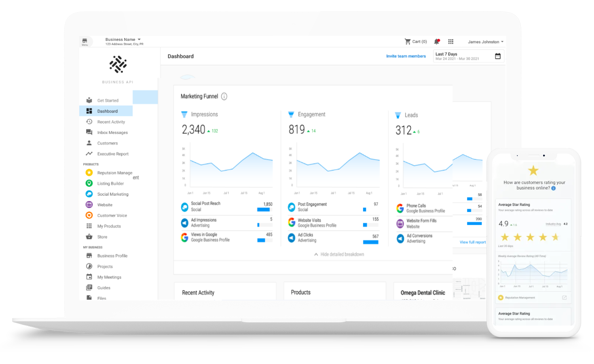594x364 pixels.
Task: Open the Executive Report section
Action: pos(112,154)
